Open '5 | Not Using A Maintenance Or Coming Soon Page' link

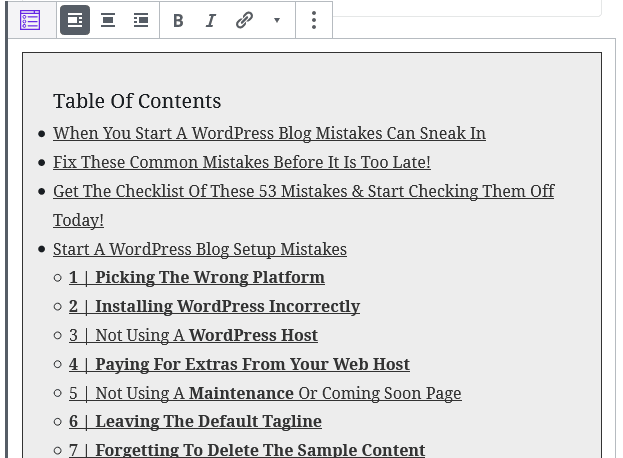click(265, 394)
